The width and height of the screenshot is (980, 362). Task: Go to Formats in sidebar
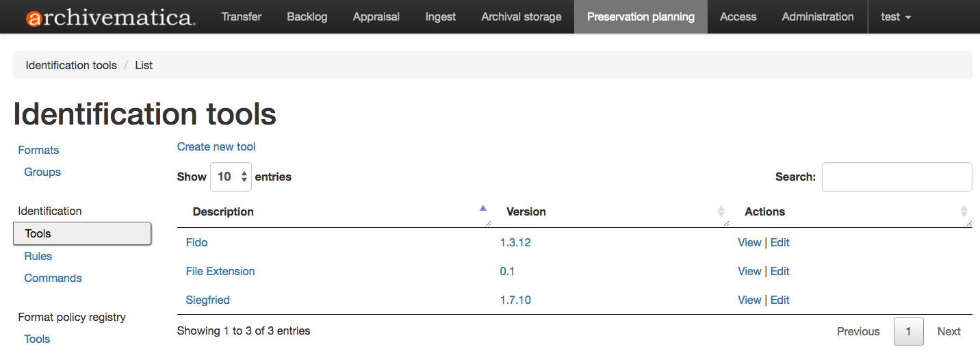[x=38, y=150]
